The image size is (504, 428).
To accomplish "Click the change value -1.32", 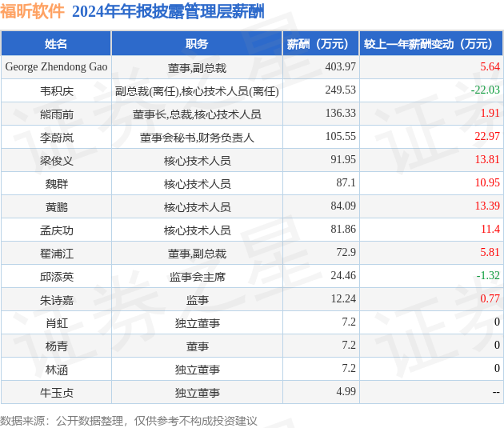I will click(488, 275).
